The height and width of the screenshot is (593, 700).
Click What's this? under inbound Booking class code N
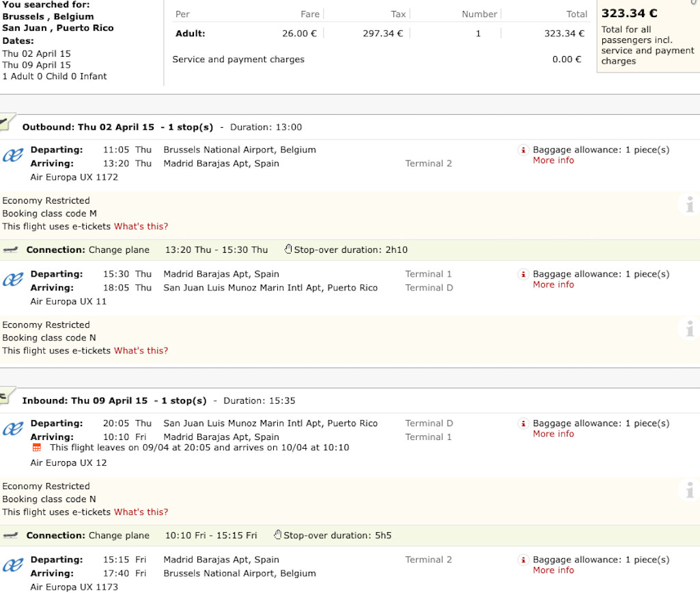tap(141, 512)
